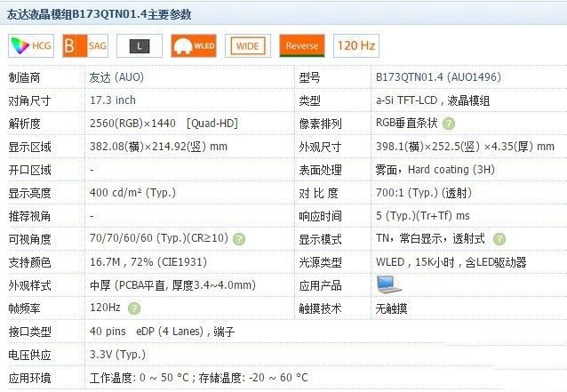
Task: Click the 表面处理 row label
Action: (x=321, y=170)
